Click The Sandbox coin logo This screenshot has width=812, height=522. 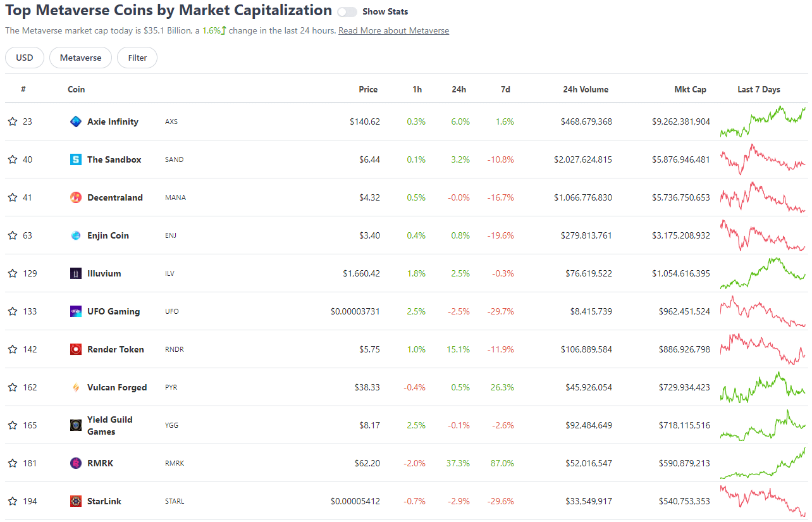(x=76, y=159)
